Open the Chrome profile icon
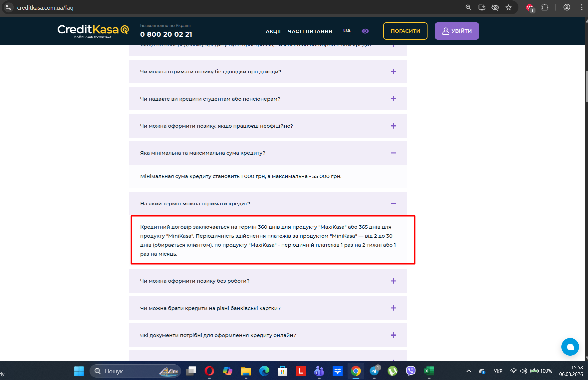 point(567,7)
